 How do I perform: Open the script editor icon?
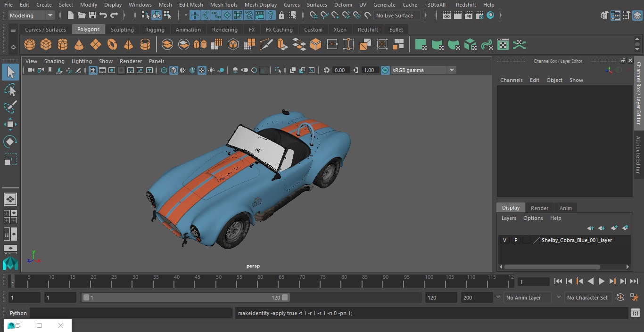coord(635,313)
